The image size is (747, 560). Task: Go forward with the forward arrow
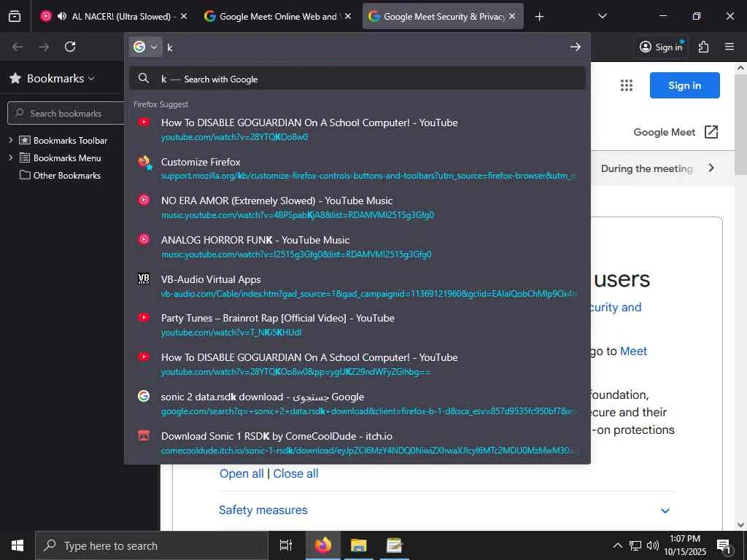(44, 47)
